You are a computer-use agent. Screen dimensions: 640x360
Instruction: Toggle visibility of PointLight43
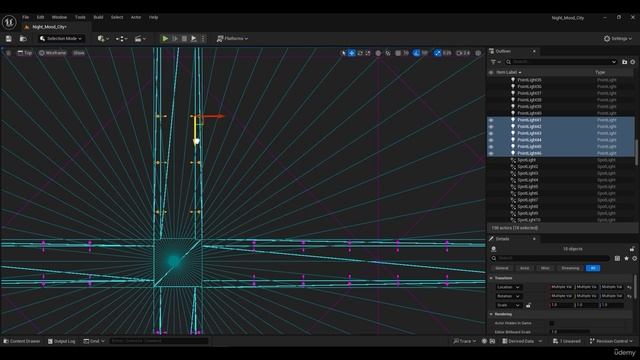(491, 133)
